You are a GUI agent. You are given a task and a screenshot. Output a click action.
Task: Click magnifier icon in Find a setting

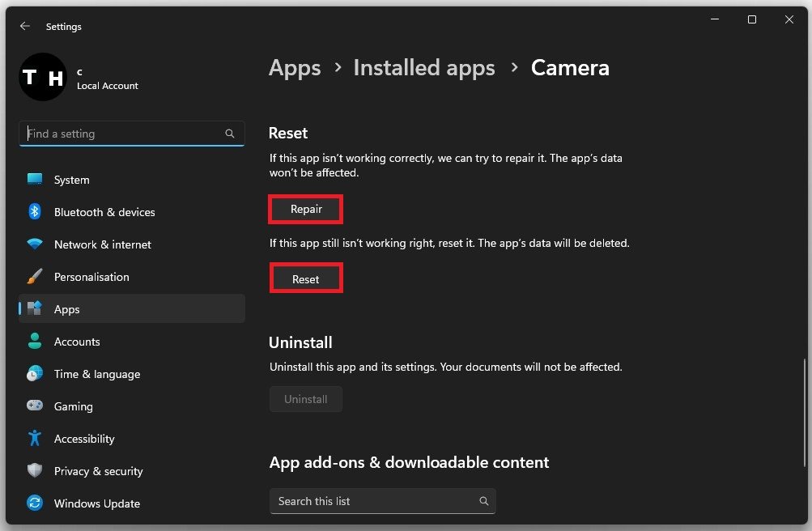pos(230,134)
